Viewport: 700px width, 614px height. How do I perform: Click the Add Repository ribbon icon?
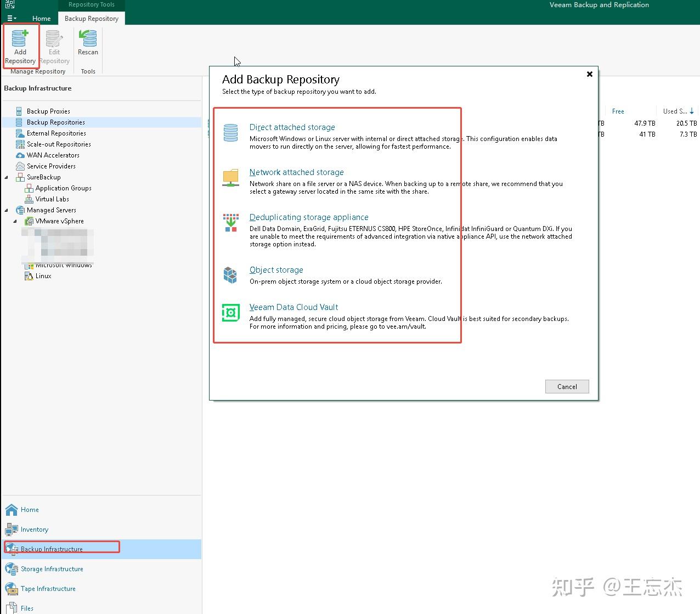pos(20,39)
